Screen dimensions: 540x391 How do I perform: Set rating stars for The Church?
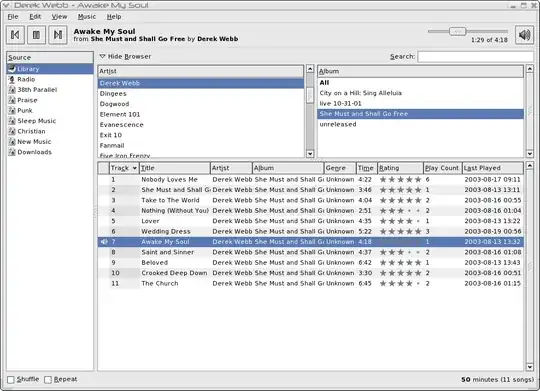401,284
